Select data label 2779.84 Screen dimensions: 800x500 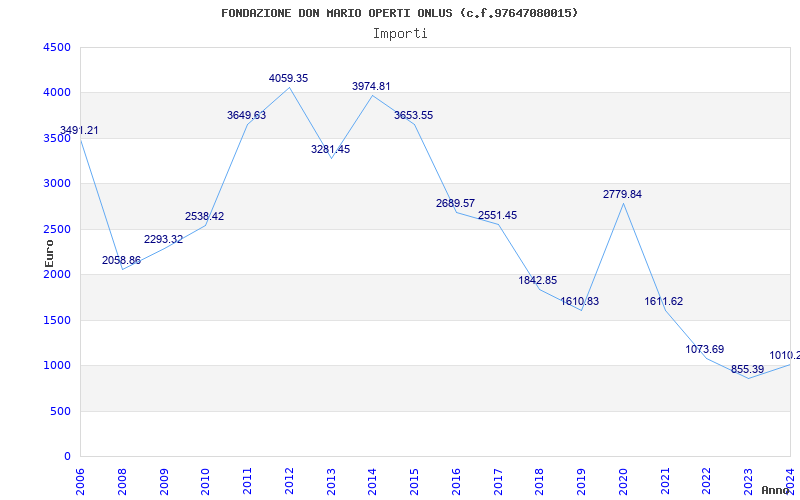(x=622, y=194)
